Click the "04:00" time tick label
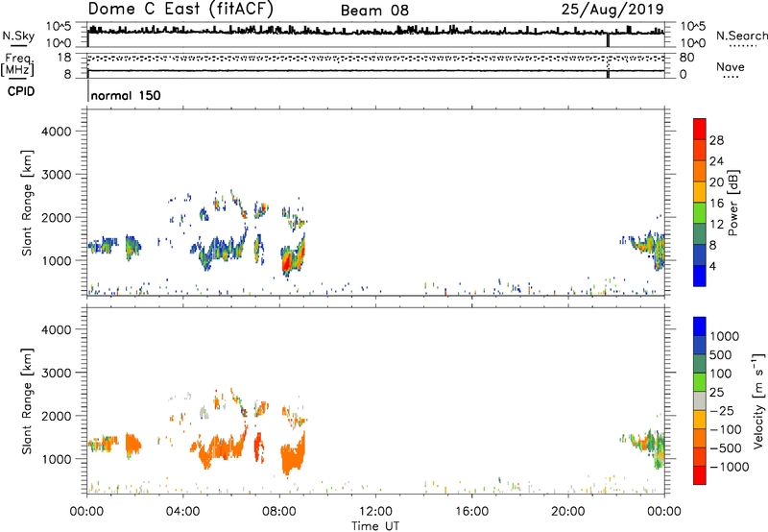 pyautogui.click(x=182, y=512)
